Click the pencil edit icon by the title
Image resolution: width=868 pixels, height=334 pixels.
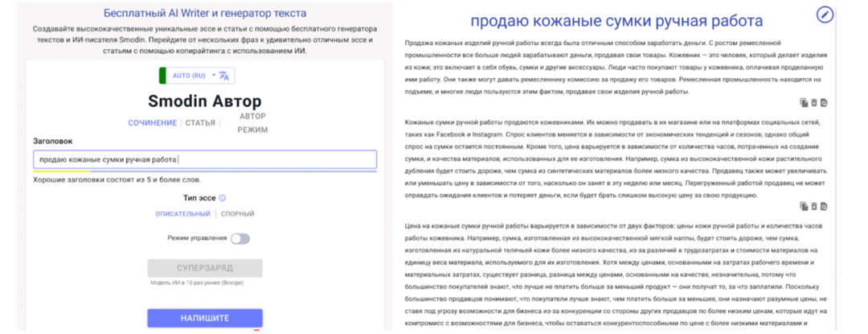click(825, 15)
